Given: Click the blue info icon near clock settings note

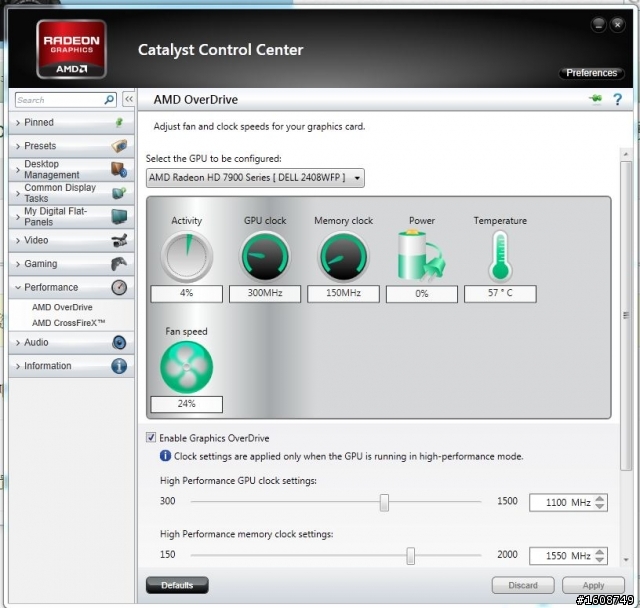Looking at the screenshot, I should coord(165,456).
